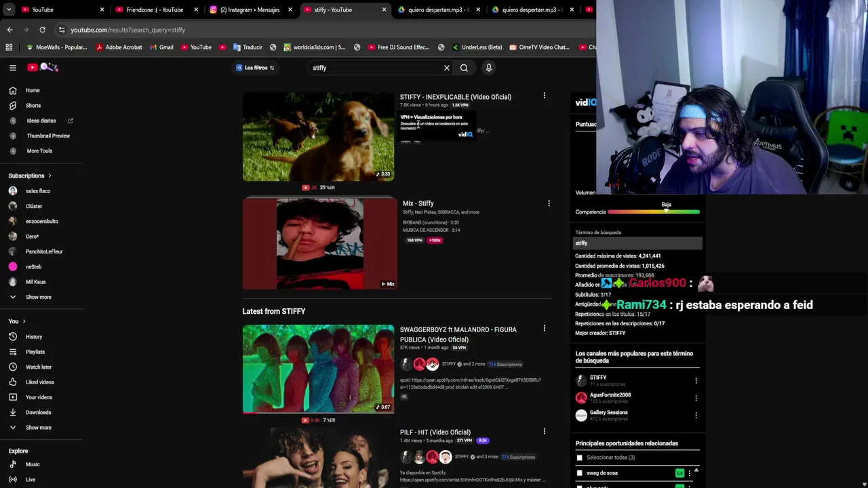This screenshot has height=488, width=868.
Task: Open the enzocerobulto subscription
Action: tap(41, 221)
